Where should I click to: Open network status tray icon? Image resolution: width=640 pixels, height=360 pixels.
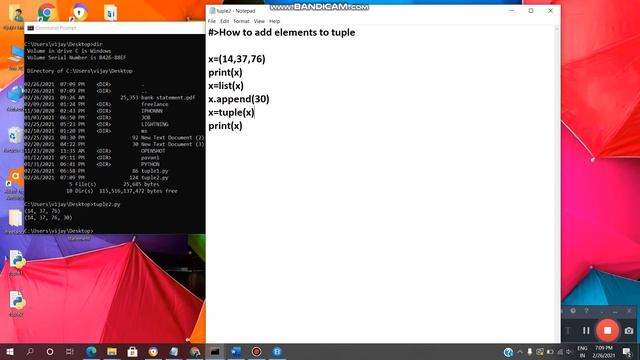click(x=560, y=351)
